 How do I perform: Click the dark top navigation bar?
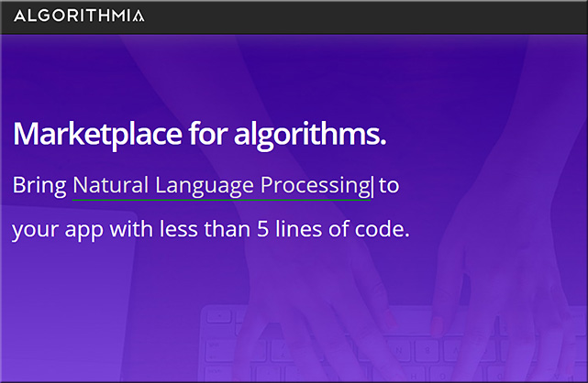pyautogui.click(x=294, y=16)
